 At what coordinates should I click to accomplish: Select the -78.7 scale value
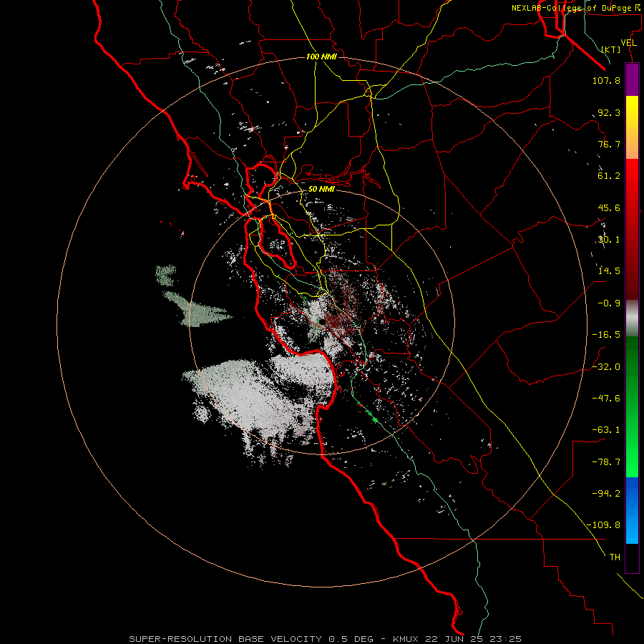coord(606,462)
